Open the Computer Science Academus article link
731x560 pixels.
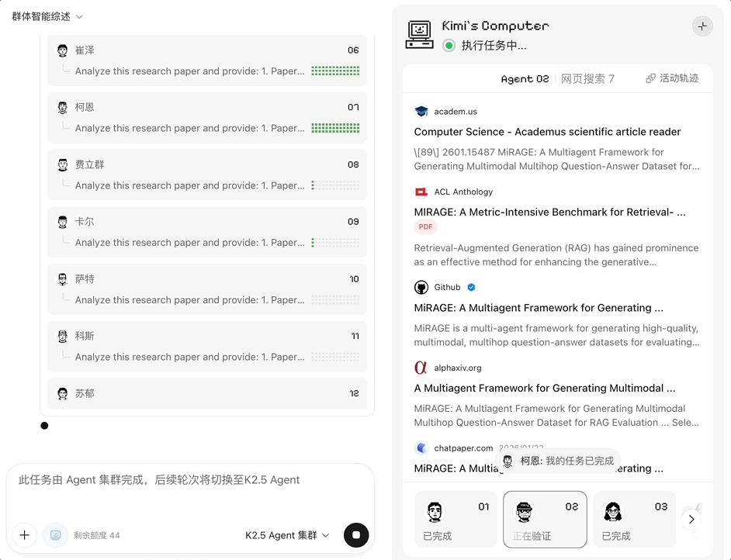(547, 132)
